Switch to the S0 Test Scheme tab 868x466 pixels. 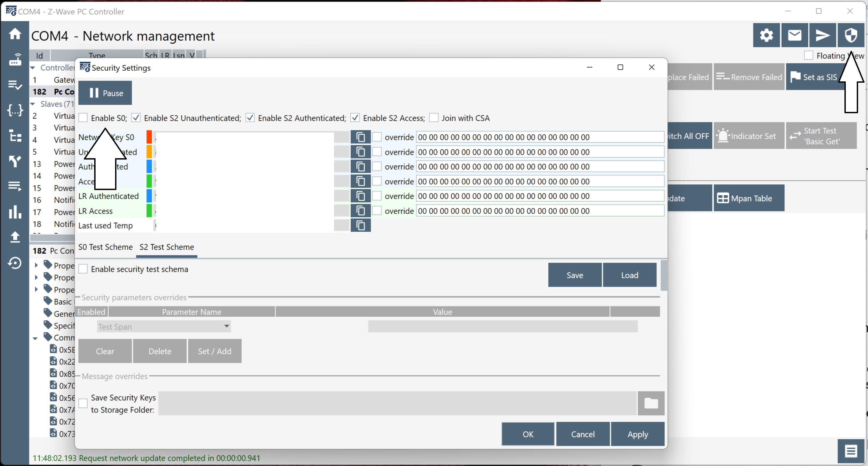tap(105, 247)
